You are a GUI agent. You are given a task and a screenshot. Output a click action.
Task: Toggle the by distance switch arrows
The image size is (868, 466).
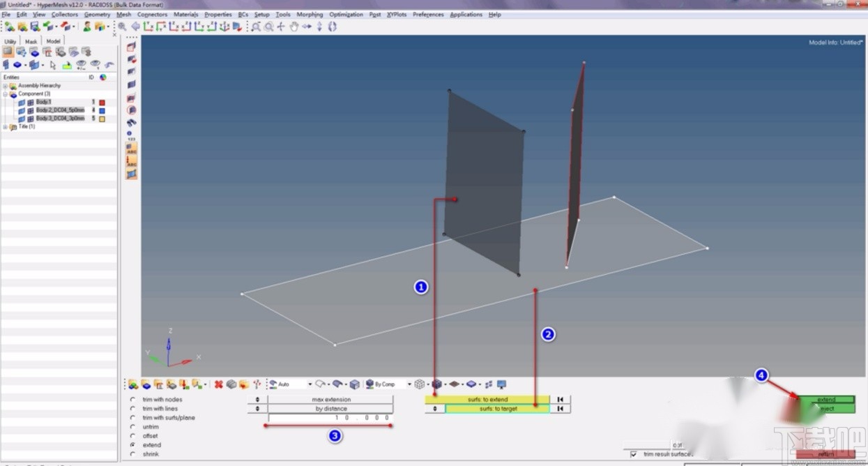257,409
